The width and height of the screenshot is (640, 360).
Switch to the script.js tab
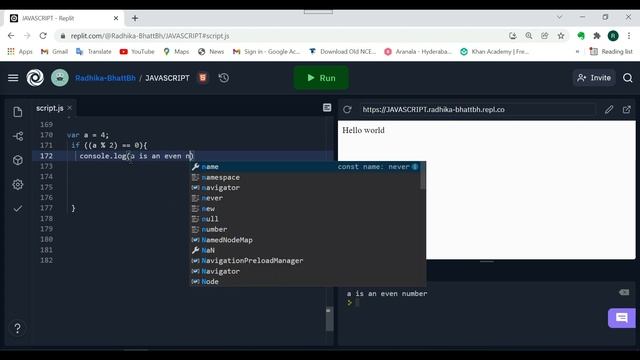click(x=49, y=108)
